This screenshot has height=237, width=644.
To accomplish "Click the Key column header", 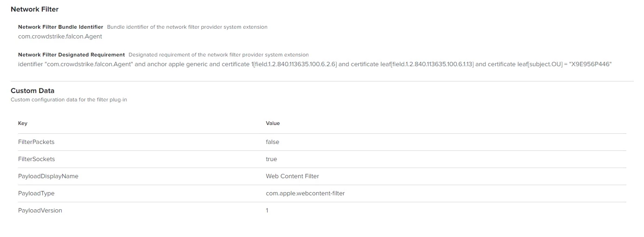I will 23,123.
